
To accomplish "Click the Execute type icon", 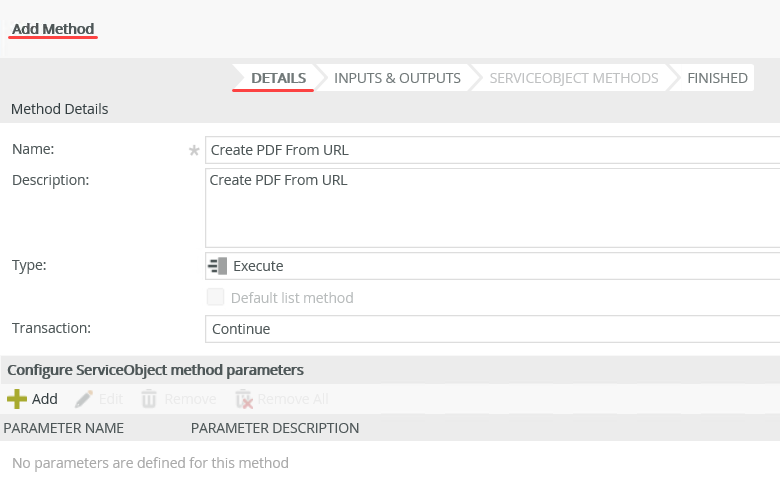I will coord(217,266).
